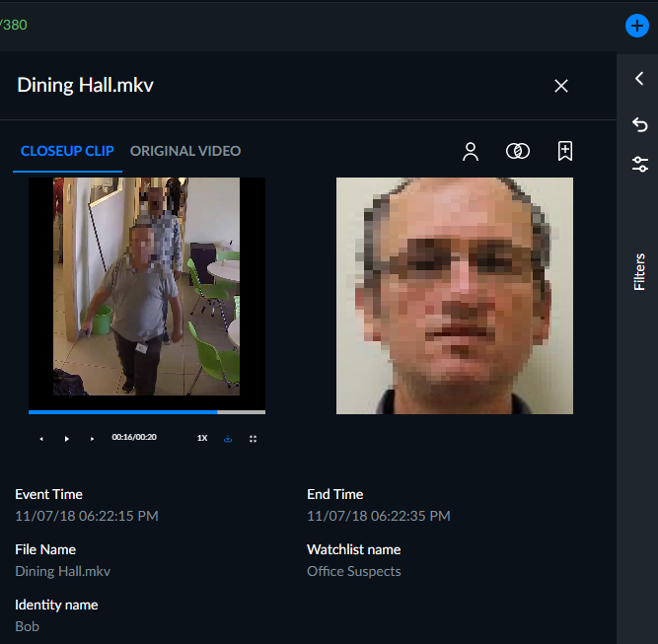Click the blue plus add button
The height and width of the screenshot is (644, 658).
636,26
